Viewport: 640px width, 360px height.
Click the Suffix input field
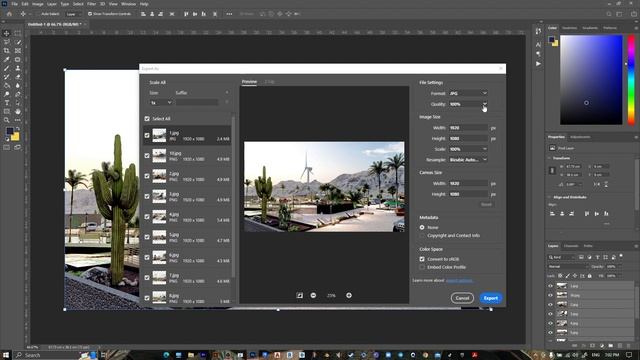197,102
